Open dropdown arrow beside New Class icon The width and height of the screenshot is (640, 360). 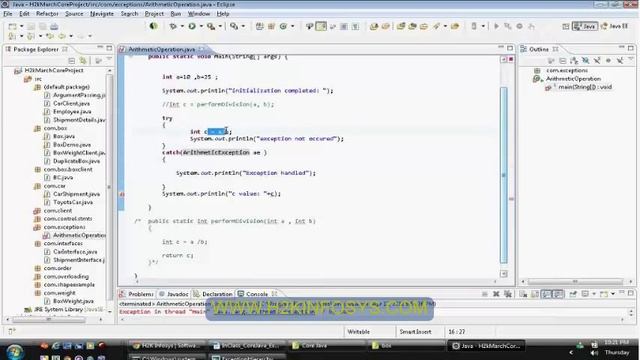click(292, 27)
